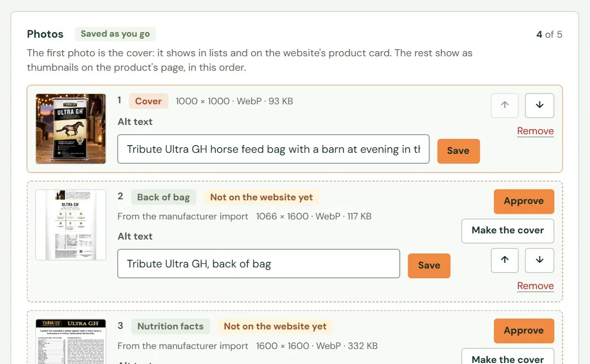Remove the Back of bag photo
Screen dimensions: 590x364
[x=535, y=286]
